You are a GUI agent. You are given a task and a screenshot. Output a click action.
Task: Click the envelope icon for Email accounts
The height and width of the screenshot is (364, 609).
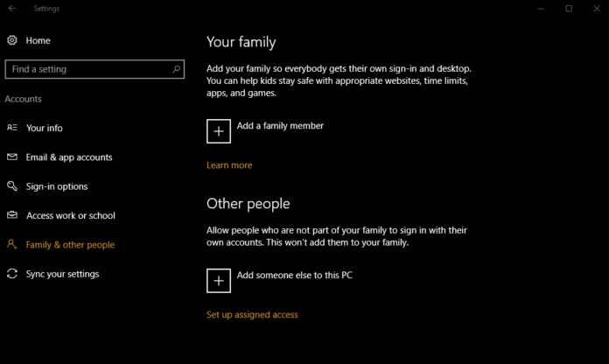click(12, 157)
